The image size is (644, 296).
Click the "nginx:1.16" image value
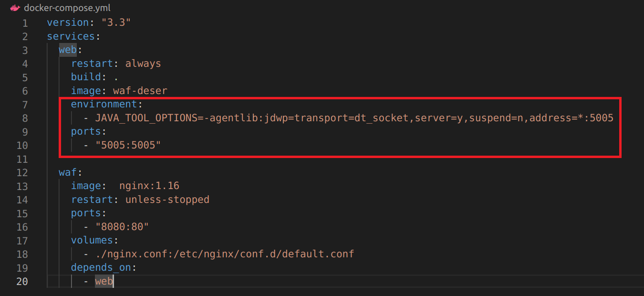pos(149,186)
